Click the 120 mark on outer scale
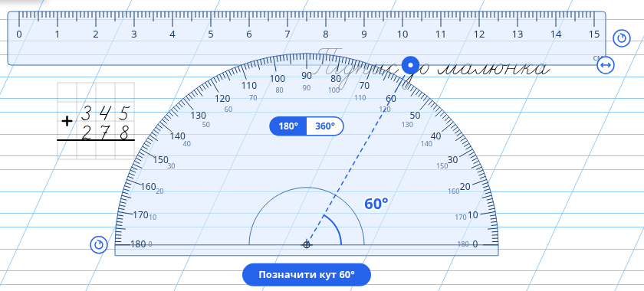 [222, 99]
